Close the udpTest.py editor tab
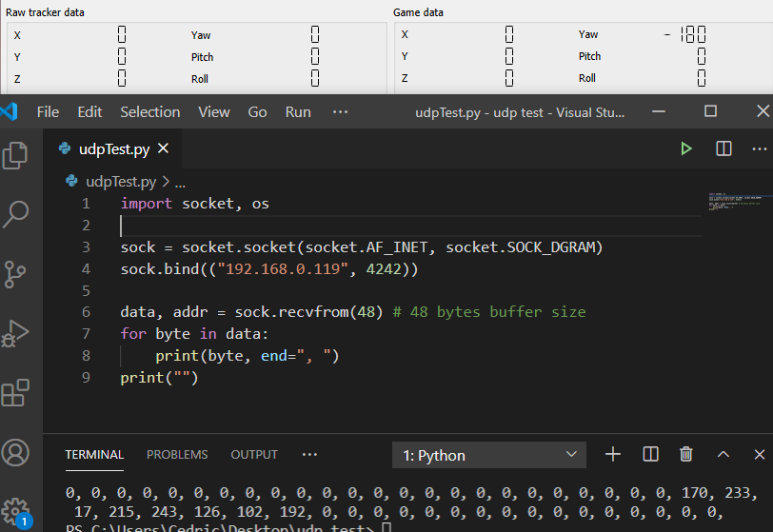 [163, 148]
